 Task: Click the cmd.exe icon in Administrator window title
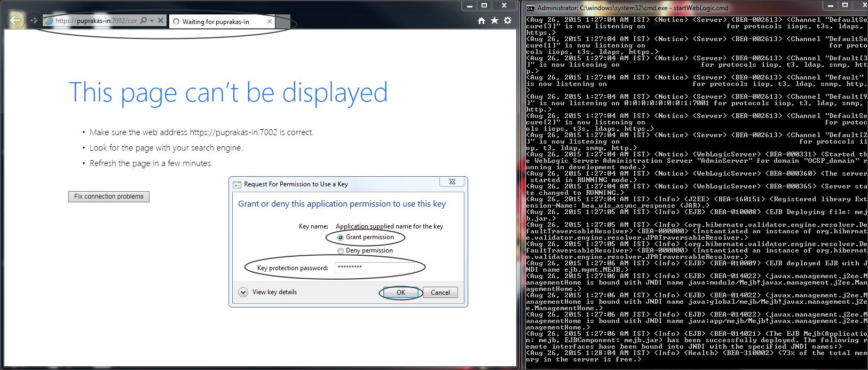pos(531,8)
